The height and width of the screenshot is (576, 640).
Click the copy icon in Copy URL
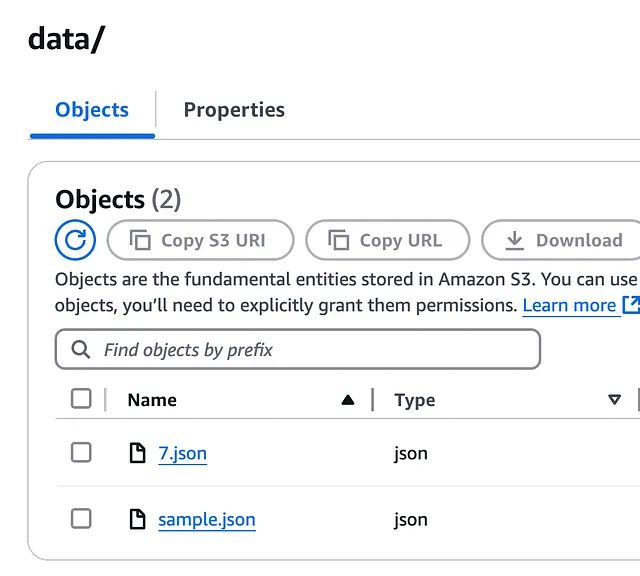(339, 240)
